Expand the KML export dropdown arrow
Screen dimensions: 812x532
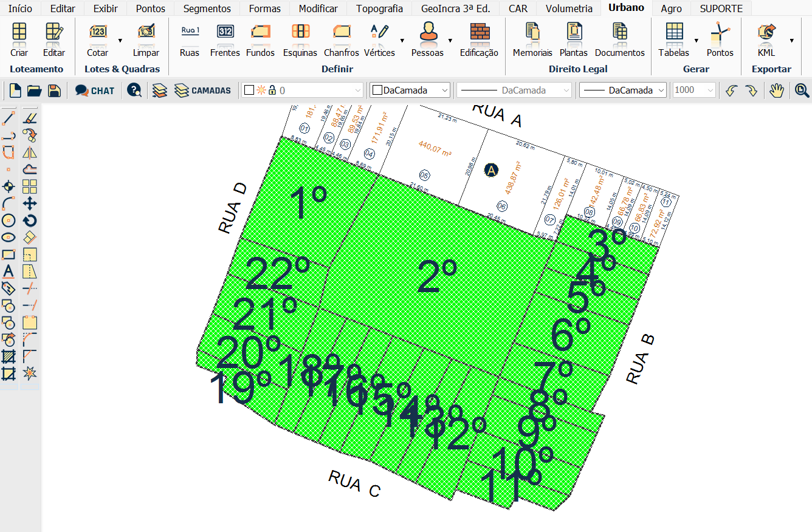pos(791,41)
